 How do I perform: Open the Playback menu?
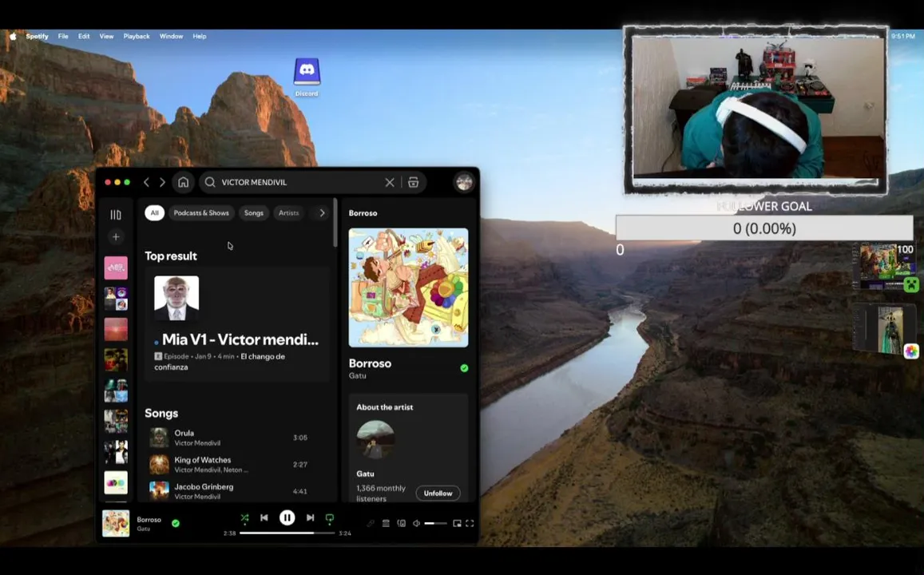click(136, 37)
